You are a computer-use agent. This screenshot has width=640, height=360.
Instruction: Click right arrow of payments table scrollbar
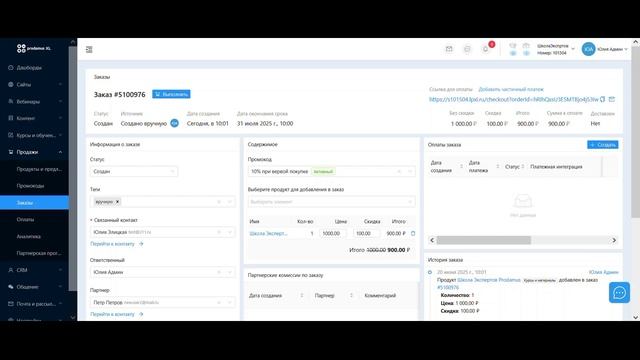click(614, 240)
